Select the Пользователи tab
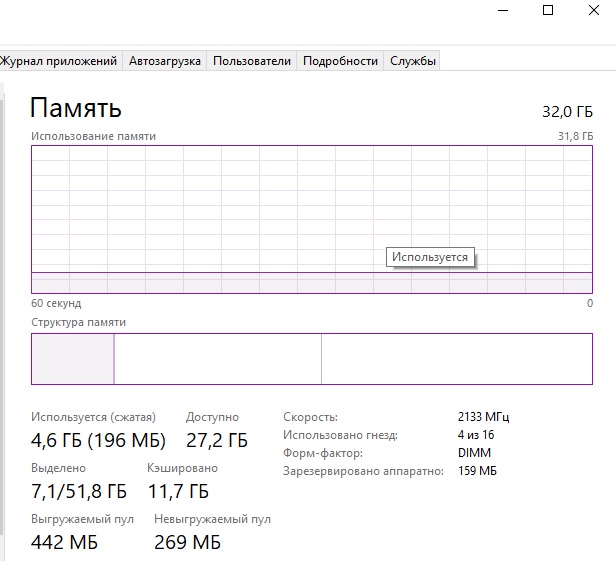616x561 pixels. coord(252,61)
